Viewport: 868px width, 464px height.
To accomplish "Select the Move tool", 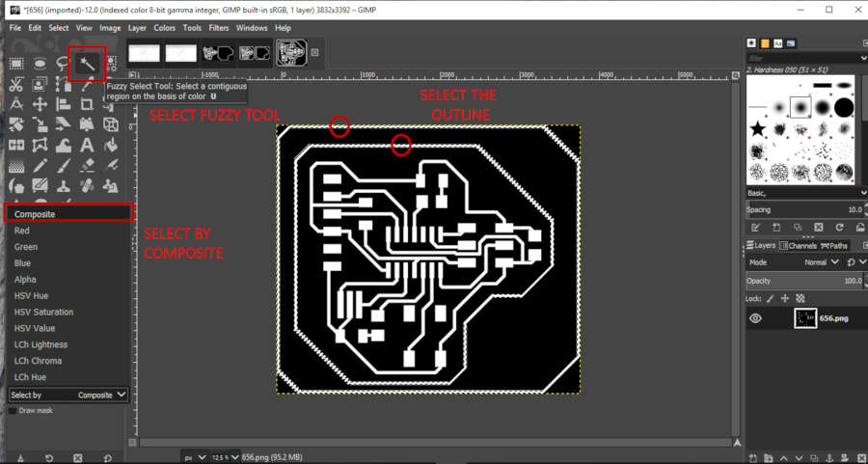I will click(40, 104).
